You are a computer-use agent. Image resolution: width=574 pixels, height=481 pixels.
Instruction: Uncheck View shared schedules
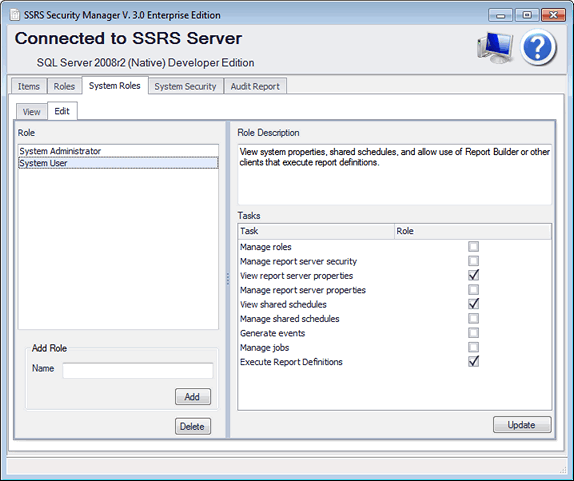point(473,304)
